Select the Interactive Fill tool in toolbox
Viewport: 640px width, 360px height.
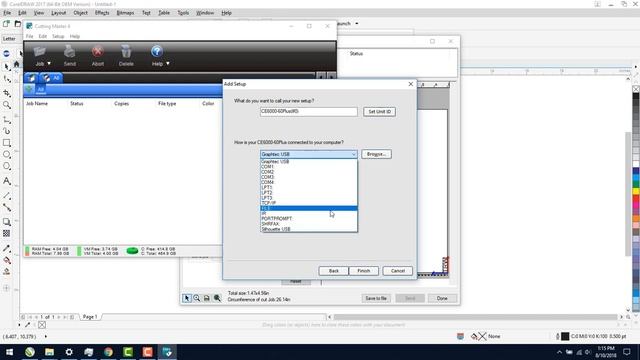click(7, 260)
